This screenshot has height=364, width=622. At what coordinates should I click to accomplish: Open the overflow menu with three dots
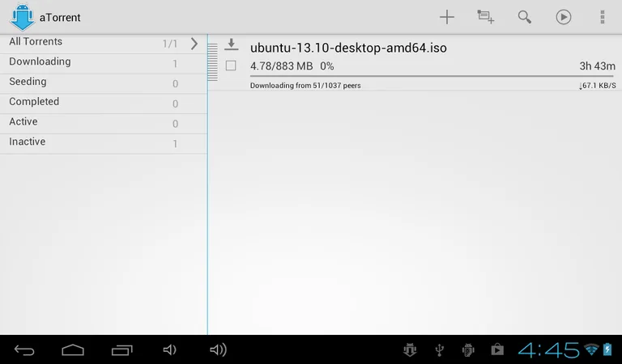point(603,17)
